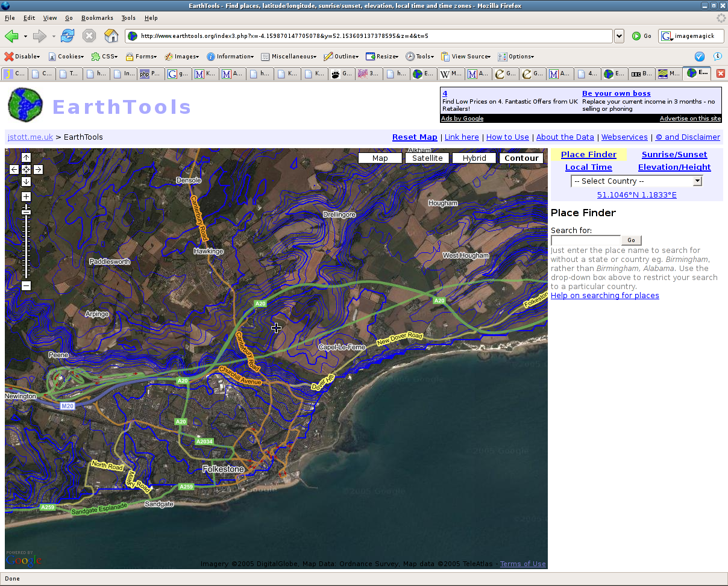Switch map to Map view

[380, 158]
